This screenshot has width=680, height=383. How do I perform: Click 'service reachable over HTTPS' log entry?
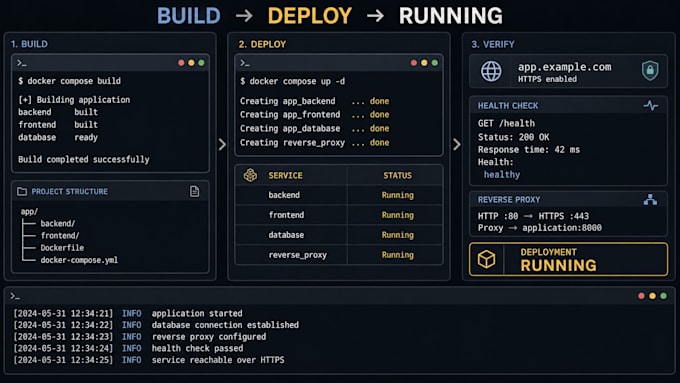click(218, 360)
